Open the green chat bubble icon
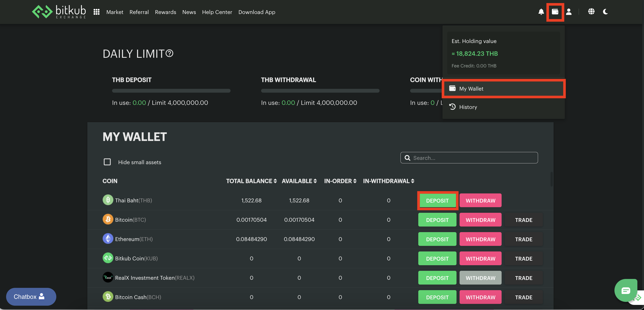Screen dimensions: 644x310 [625, 290]
